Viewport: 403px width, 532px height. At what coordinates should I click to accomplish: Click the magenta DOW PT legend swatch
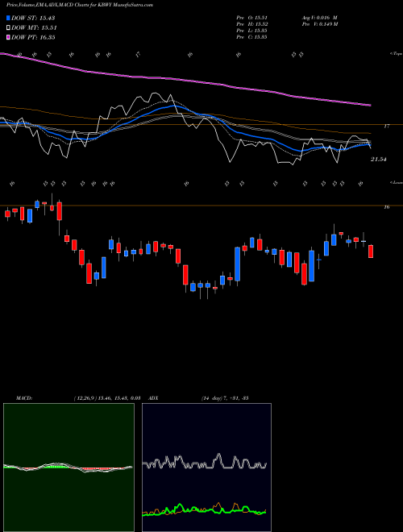(x=9, y=37)
